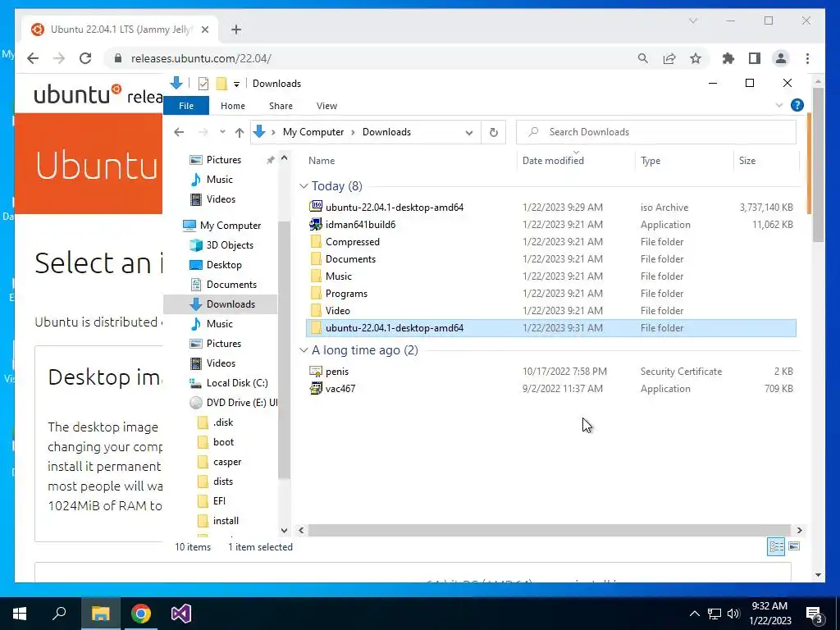Click the penis security certificate icon
The width and height of the screenshot is (840, 630).
tap(316, 372)
